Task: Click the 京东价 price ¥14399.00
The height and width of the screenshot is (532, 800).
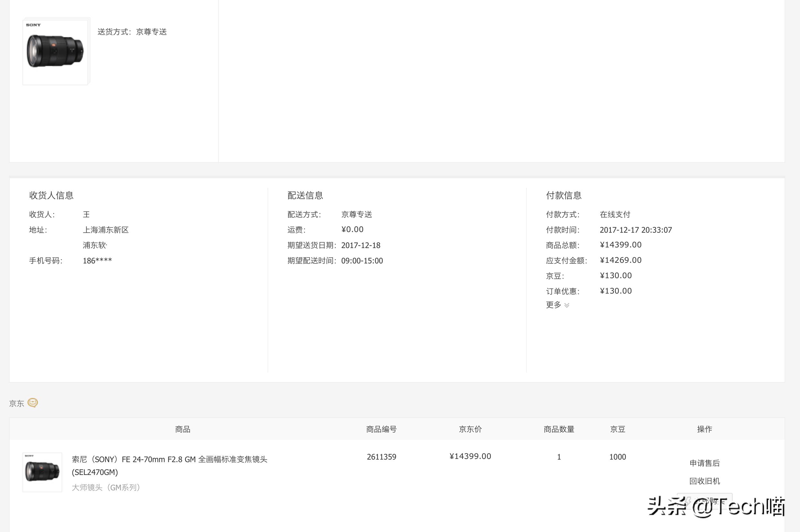Action: [x=470, y=456]
